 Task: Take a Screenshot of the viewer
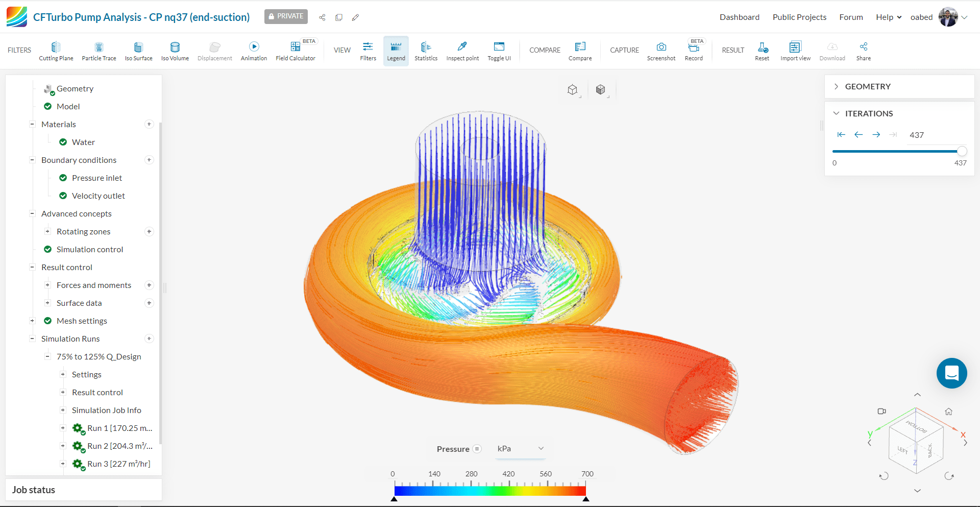[661, 51]
